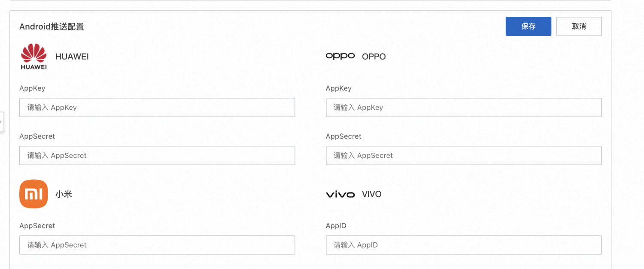The height and width of the screenshot is (269, 644).
Task: Focus the OPPO AppKey input field
Action: 464,107
